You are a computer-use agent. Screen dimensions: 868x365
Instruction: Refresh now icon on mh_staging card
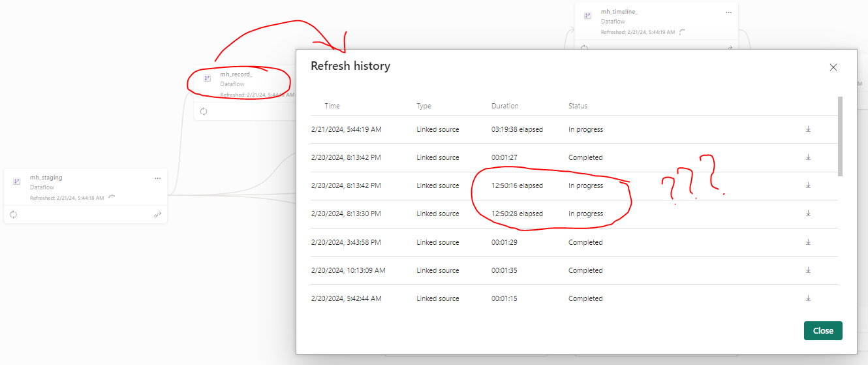coord(14,214)
